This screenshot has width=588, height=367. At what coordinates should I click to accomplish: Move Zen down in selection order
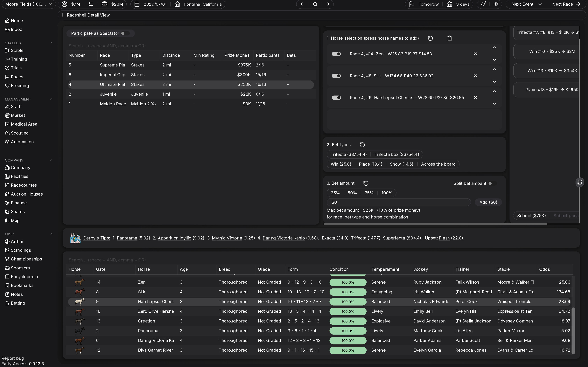[x=494, y=60]
